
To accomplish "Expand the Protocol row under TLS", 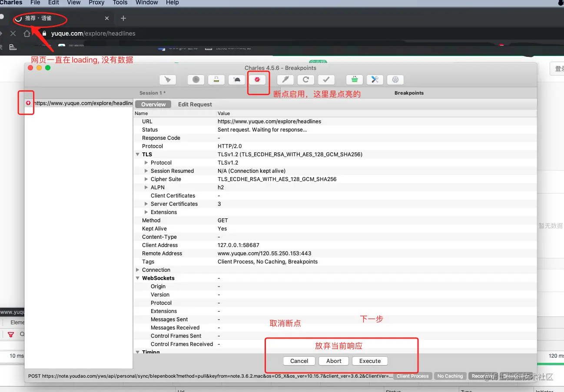I will coord(146,163).
